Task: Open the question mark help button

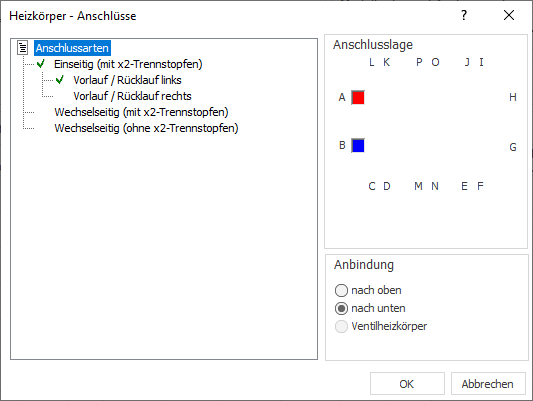Action: pos(464,15)
